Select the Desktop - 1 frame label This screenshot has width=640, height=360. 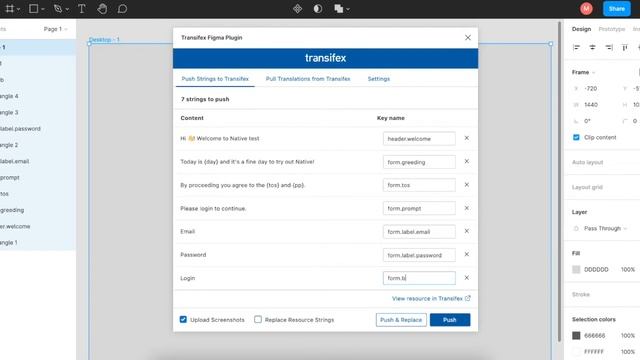(104, 40)
